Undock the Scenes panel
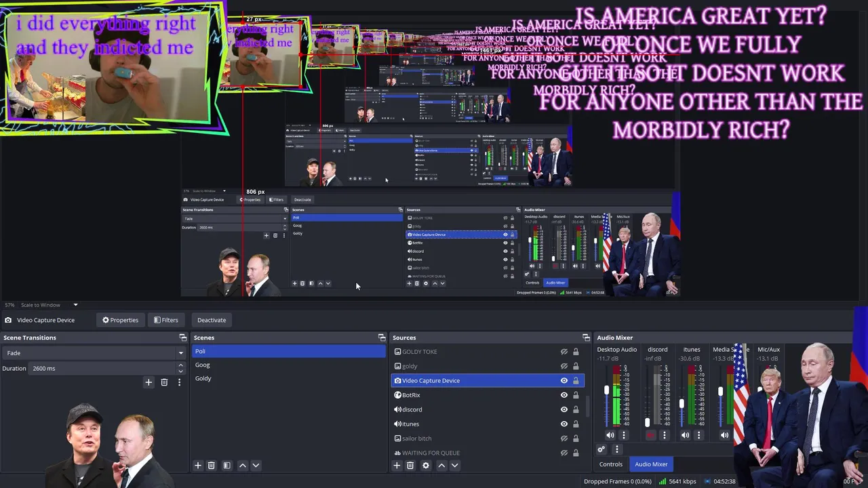The height and width of the screenshot is (488, 868). pyautogui.click(x=382, y=338)
